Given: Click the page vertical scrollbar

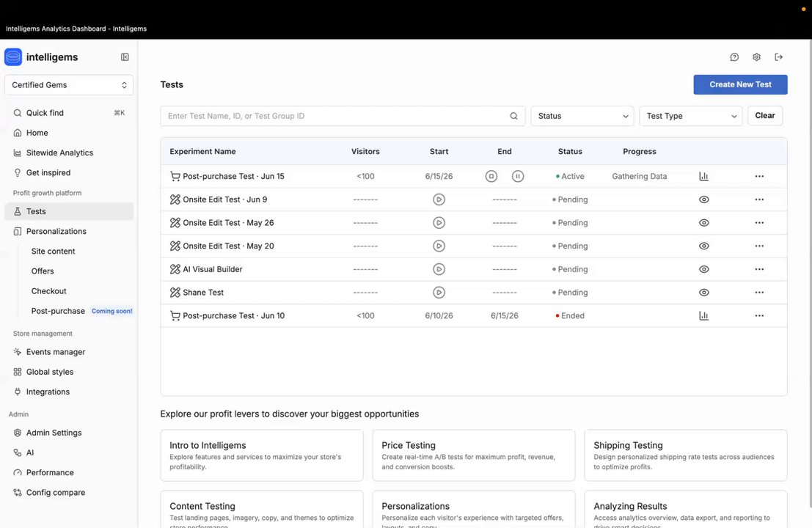Looking at the screenshot, I should (x=810, y=274).
